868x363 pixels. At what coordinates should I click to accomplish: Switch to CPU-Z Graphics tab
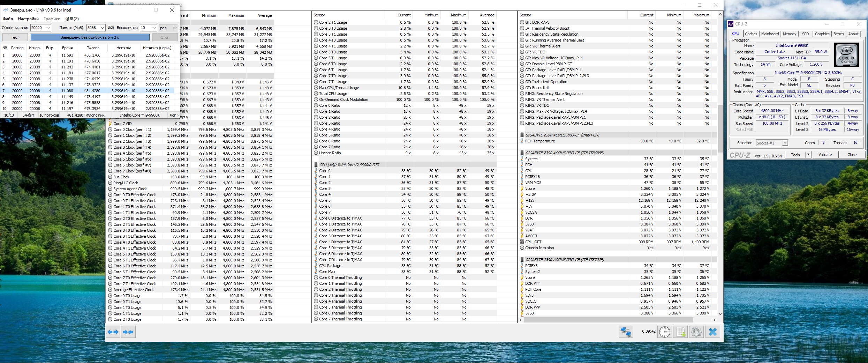(x=822, y=34)
